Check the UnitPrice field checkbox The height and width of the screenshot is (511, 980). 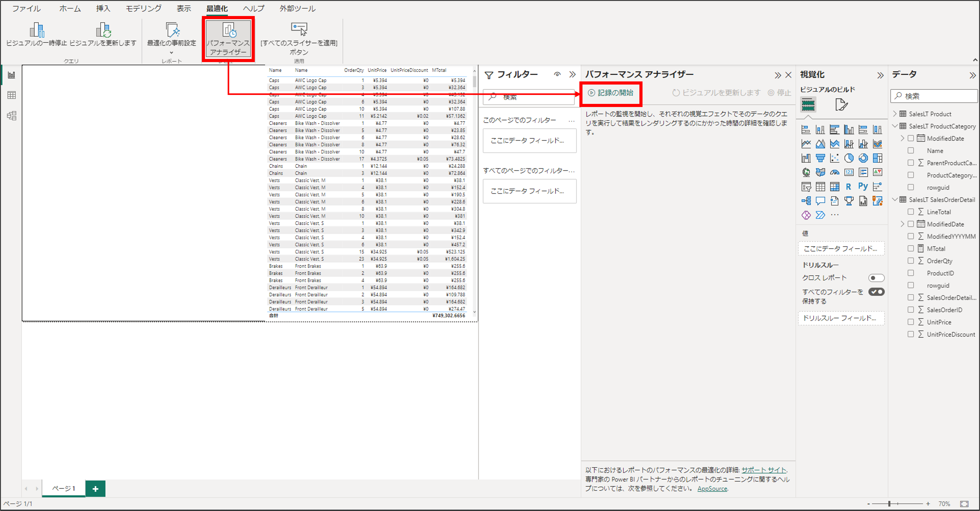911,322
